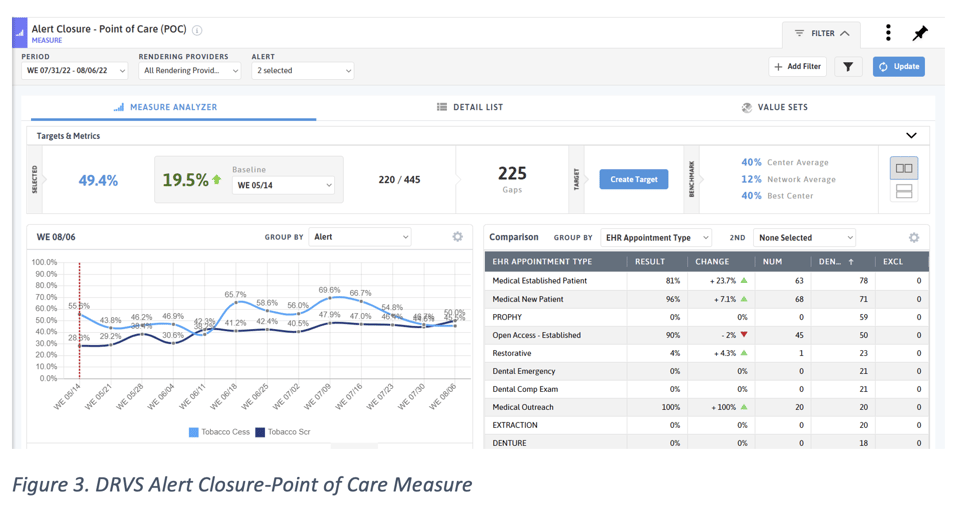Toggle Tobacco Cess legend series
The height and width of the screenshot is (507, 962).
(x=219, y=432)
